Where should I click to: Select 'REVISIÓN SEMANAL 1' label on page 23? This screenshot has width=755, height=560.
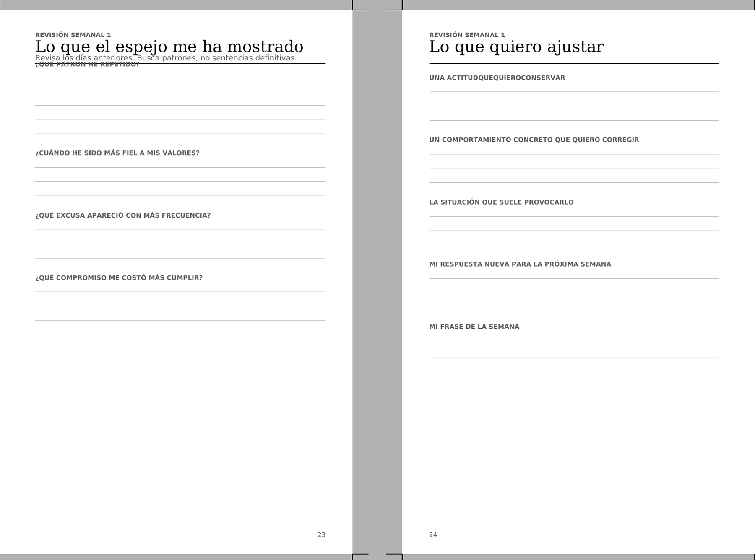pos(73,35)
